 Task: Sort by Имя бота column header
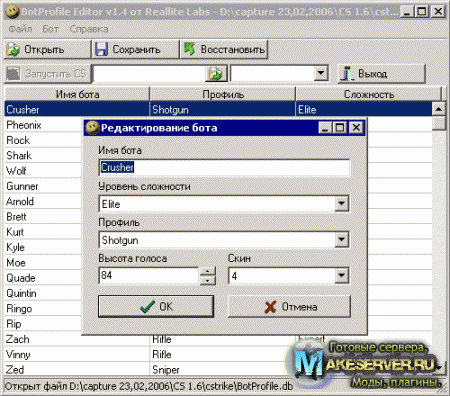[77, 94]
